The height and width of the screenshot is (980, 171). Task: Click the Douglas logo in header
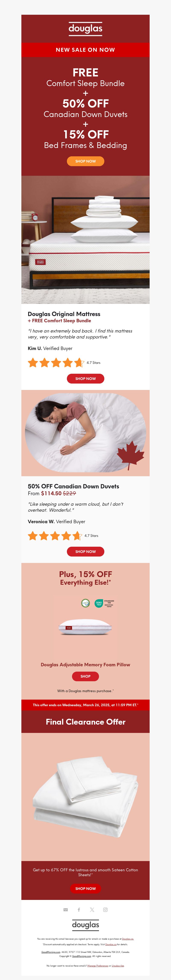85,29
